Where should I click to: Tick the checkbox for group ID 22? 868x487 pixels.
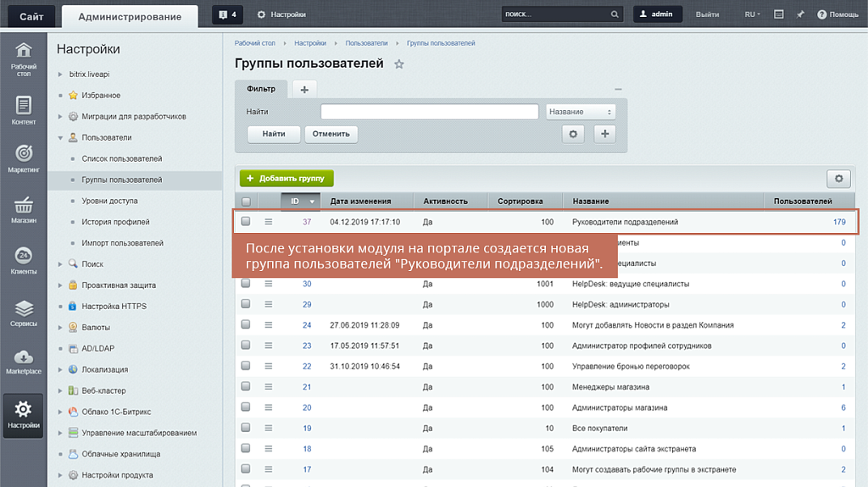pos(246,367)
